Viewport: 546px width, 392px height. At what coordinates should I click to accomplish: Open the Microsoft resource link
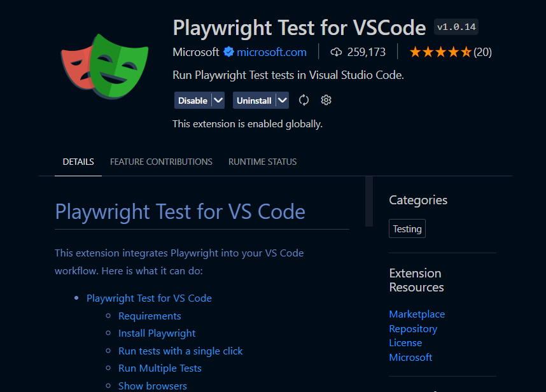click(410, 358)
